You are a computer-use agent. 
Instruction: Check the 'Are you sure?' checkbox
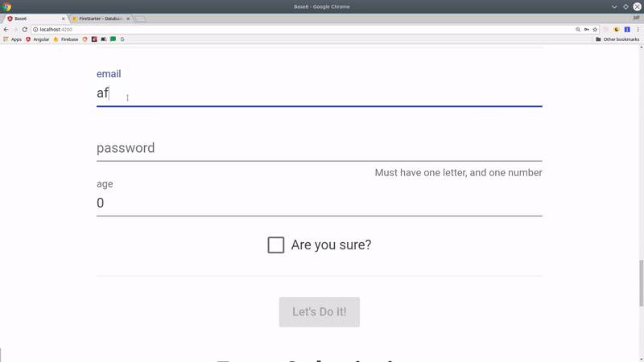[x=276, y=245]
